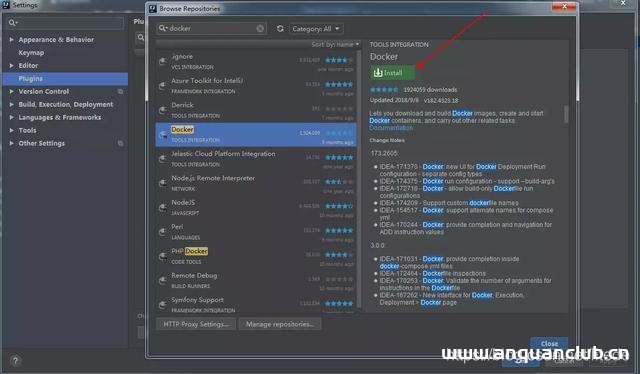Click the TOOLS INTEGRATION category label in details
640x374 pixels.
(399, 45)
